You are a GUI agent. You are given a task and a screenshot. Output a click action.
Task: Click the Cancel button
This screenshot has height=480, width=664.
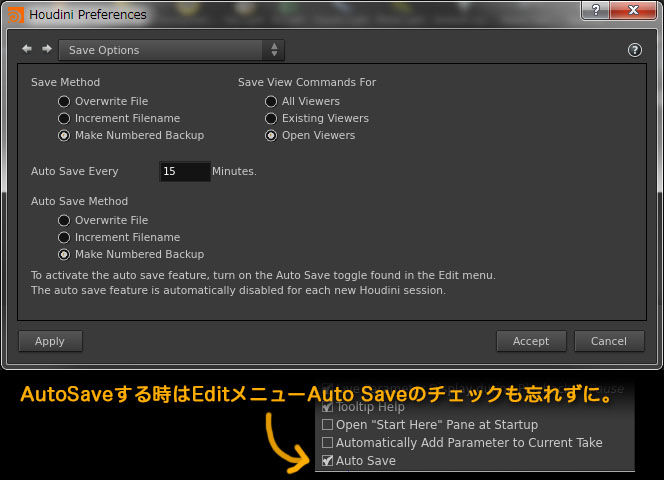pyautogui.click(x=608, y=341)
